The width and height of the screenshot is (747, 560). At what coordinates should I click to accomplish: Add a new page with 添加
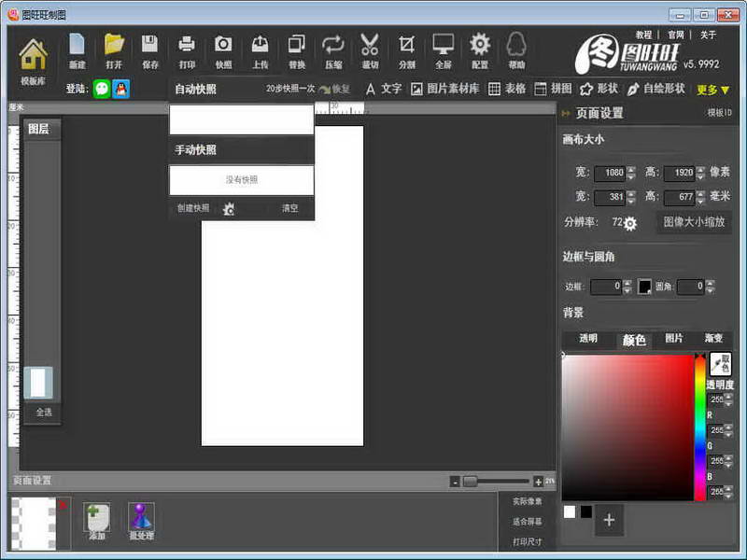tap(97, 522)
